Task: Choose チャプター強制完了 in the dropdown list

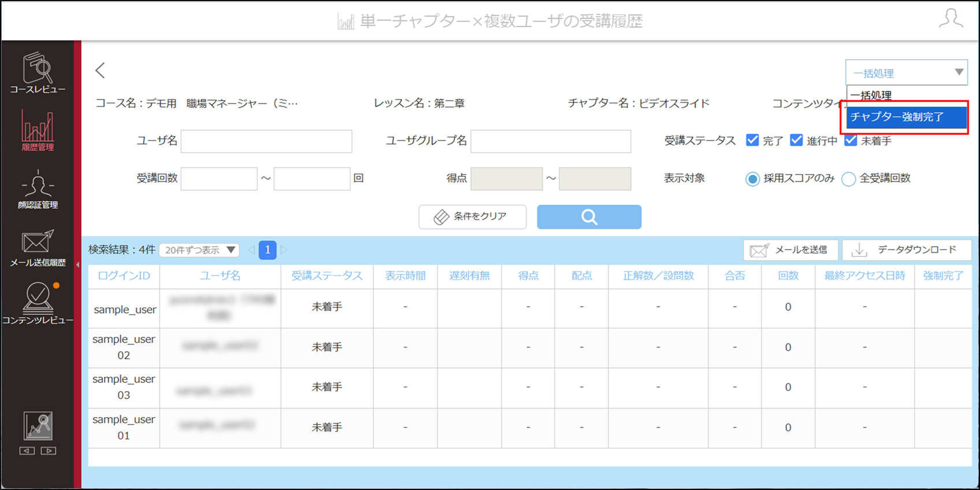Action: tap(907, 117)
